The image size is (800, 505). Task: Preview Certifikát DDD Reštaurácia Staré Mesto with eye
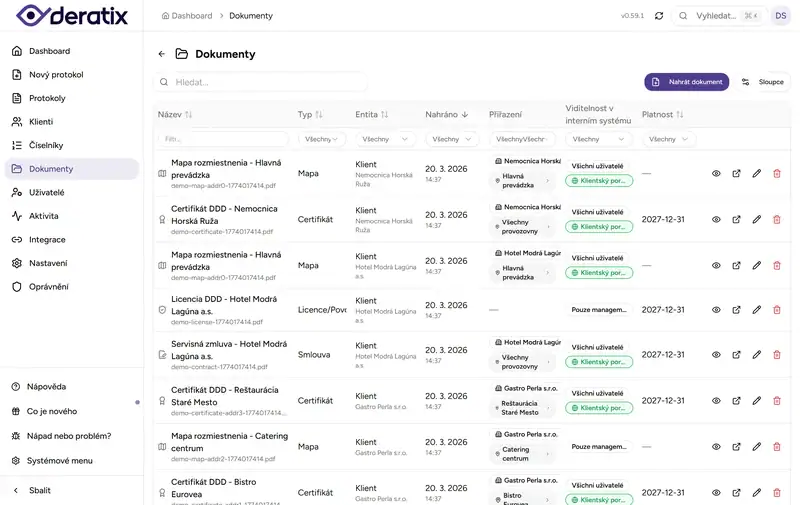716,401
